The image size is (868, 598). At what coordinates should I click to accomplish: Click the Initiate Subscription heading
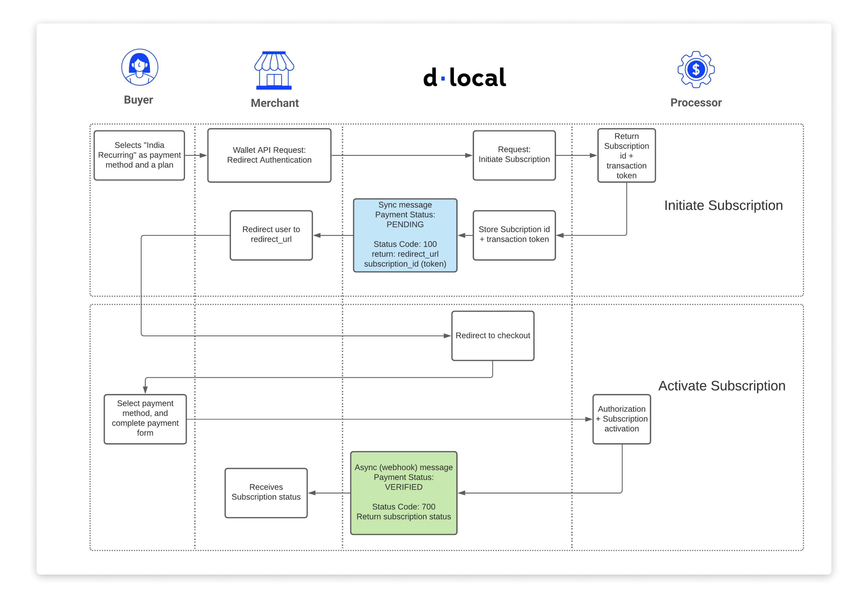pos(723,205)
